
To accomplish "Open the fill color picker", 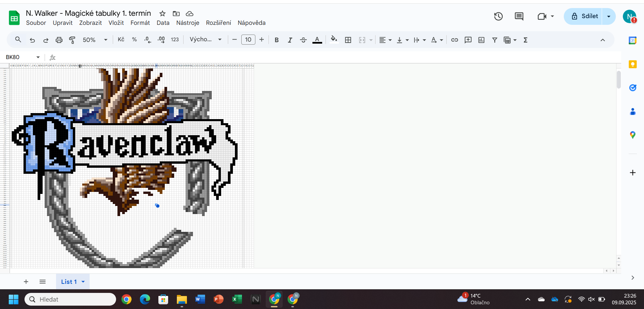I will coord(334,40).
